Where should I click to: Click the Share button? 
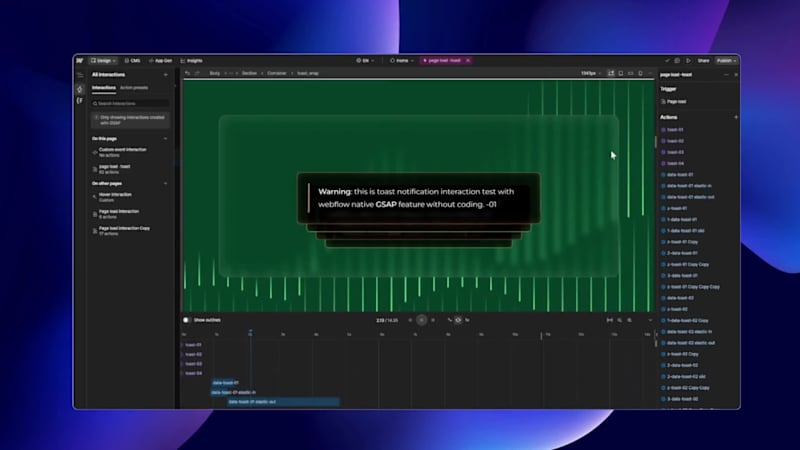tap(703, 61)
